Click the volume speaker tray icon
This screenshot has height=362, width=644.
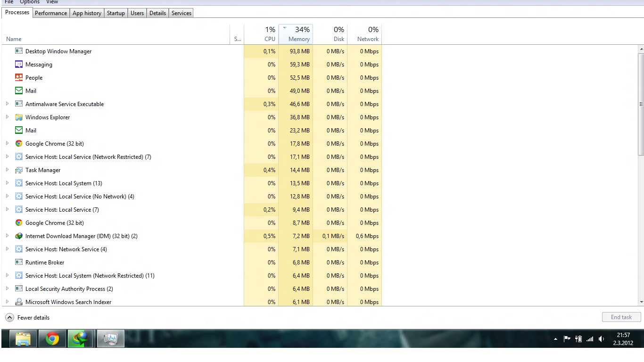601,338
